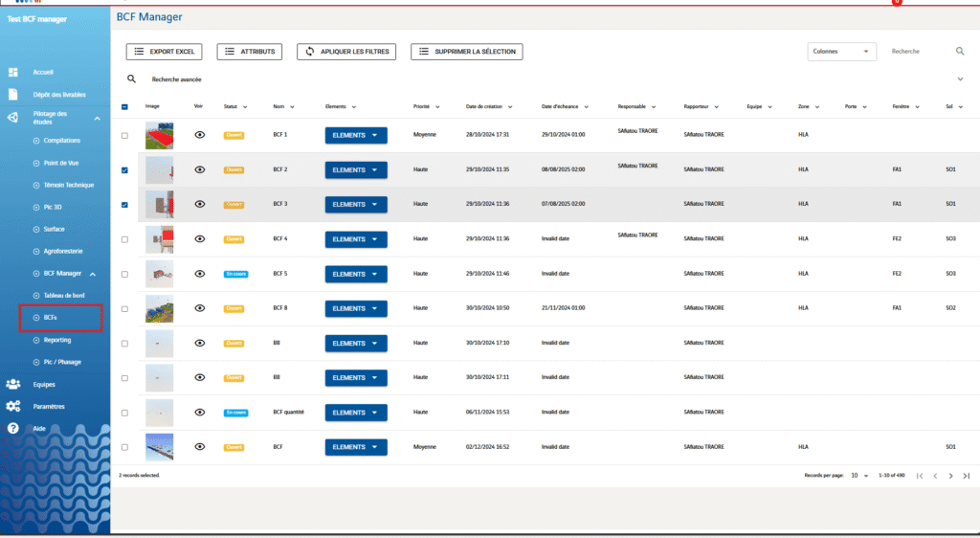
Task: Click the search magnifier icon at top right
Action: (x=960, y=52)
